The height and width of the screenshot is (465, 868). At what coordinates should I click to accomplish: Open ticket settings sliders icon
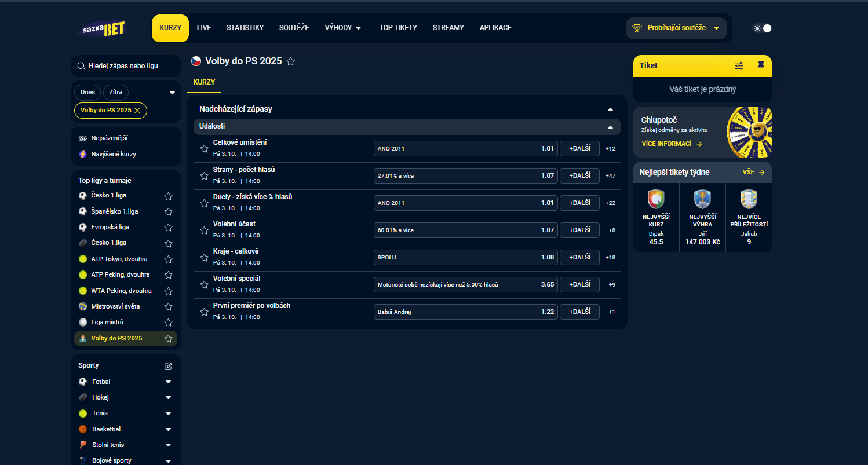(x=739, y=66)
